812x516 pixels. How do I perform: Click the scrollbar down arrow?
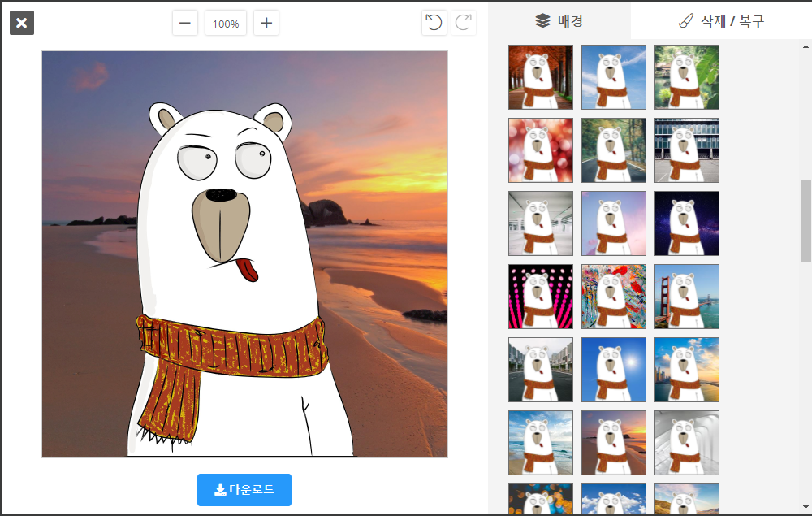click(806, 507)
